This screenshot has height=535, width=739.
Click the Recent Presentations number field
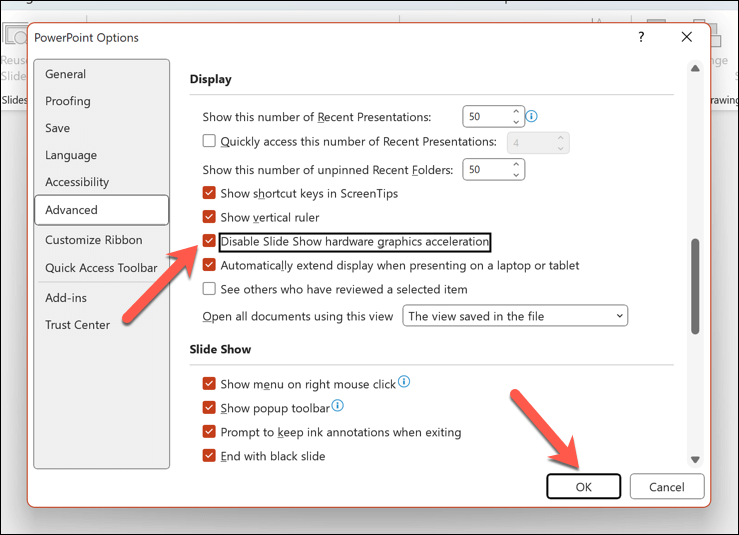tap(485, 116)
